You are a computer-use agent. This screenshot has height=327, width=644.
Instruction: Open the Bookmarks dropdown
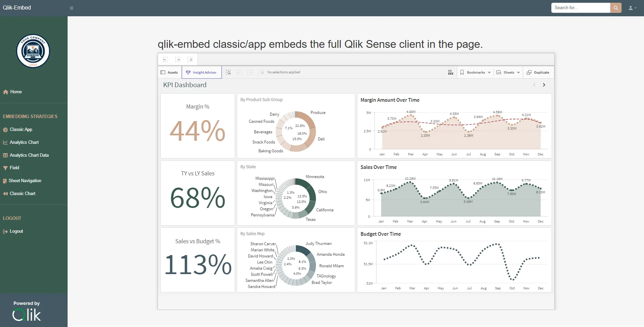pyautogui.click(x=475, y=72)
